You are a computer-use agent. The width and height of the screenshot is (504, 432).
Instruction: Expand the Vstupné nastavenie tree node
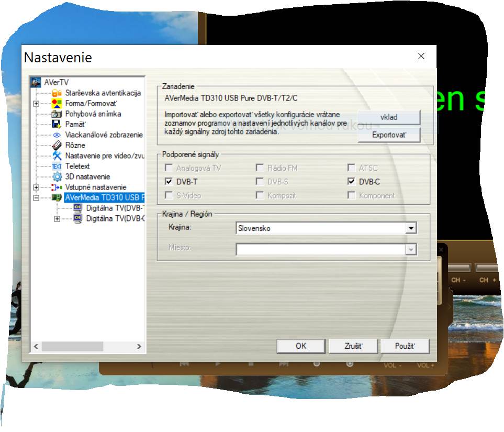tap(36, 187)
